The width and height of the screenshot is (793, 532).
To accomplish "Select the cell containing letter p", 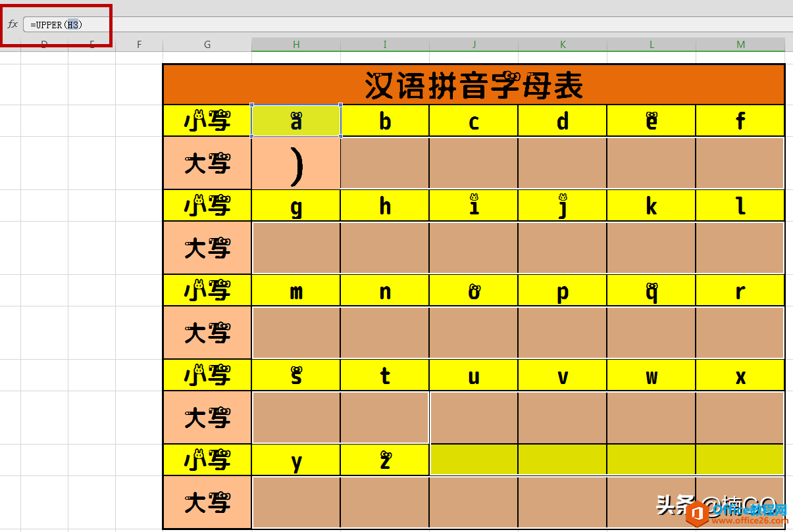I will point(563,291).
